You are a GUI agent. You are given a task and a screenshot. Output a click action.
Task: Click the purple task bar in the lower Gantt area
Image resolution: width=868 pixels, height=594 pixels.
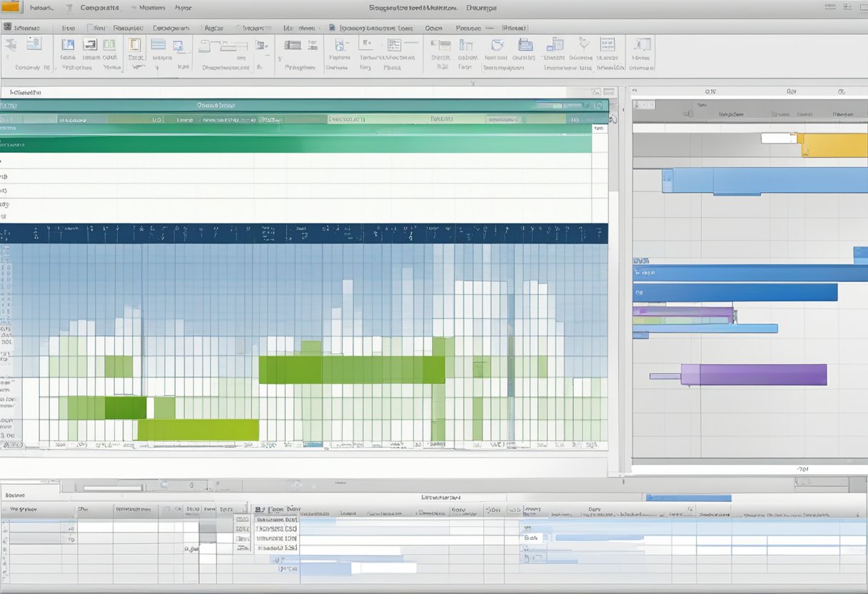753,374
